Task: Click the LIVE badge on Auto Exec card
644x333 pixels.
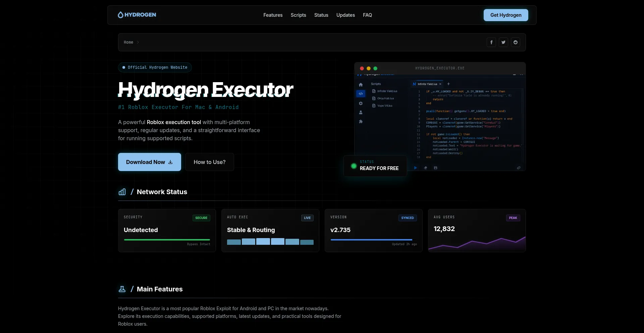Action: (307, 218)
